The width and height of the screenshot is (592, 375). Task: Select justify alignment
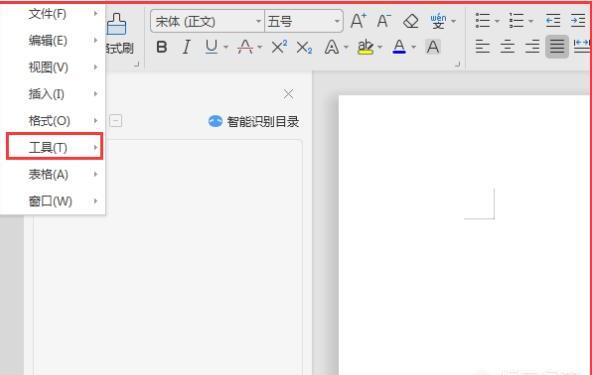tap(557, 47)
